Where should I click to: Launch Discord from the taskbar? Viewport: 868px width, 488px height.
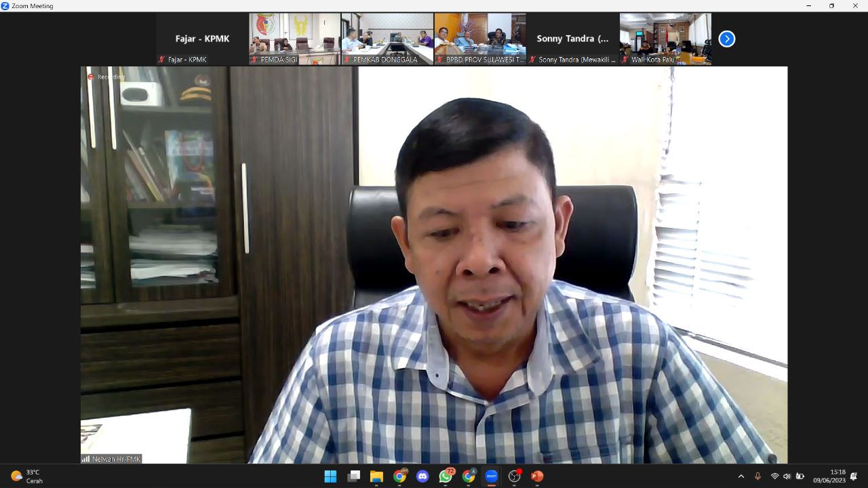[422, 476]
